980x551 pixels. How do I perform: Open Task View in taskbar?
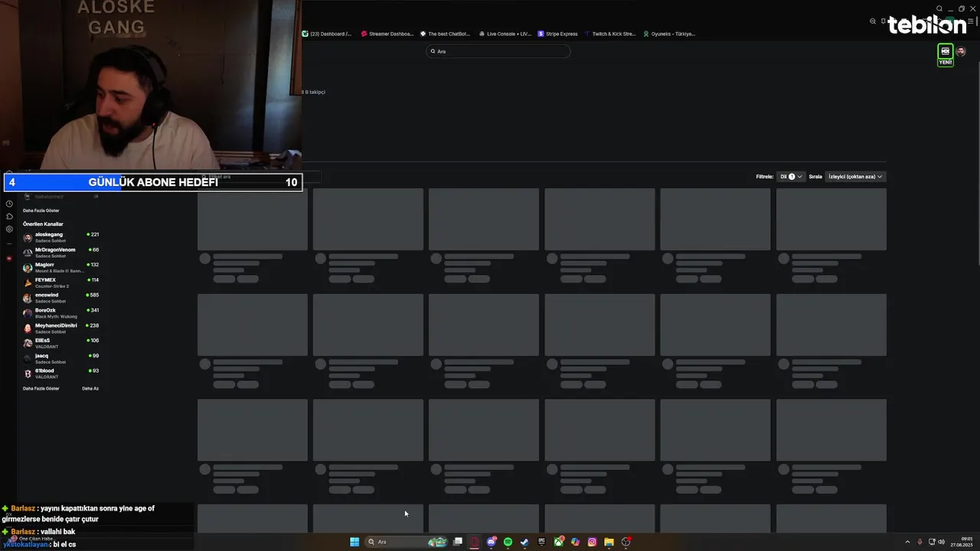tap(458, 542)
